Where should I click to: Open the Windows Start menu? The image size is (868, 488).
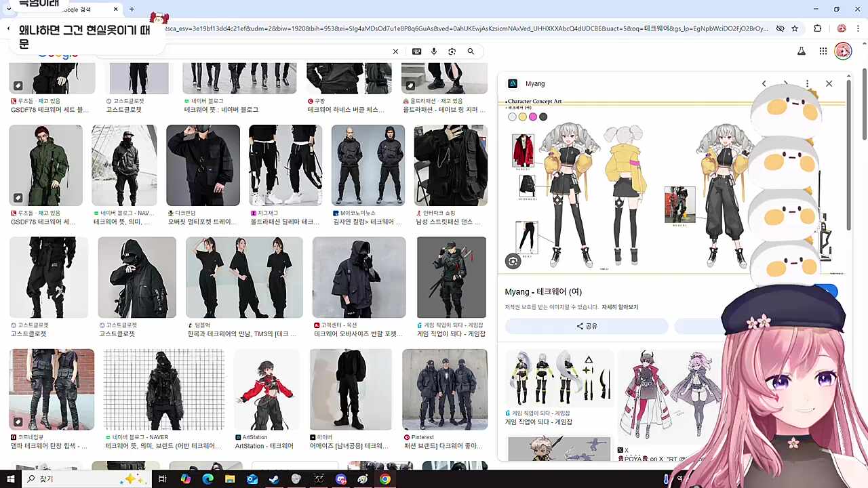point(10,479)
